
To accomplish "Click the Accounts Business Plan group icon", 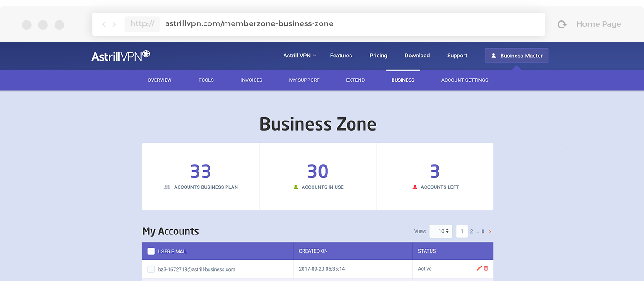I will coord(167,186).
